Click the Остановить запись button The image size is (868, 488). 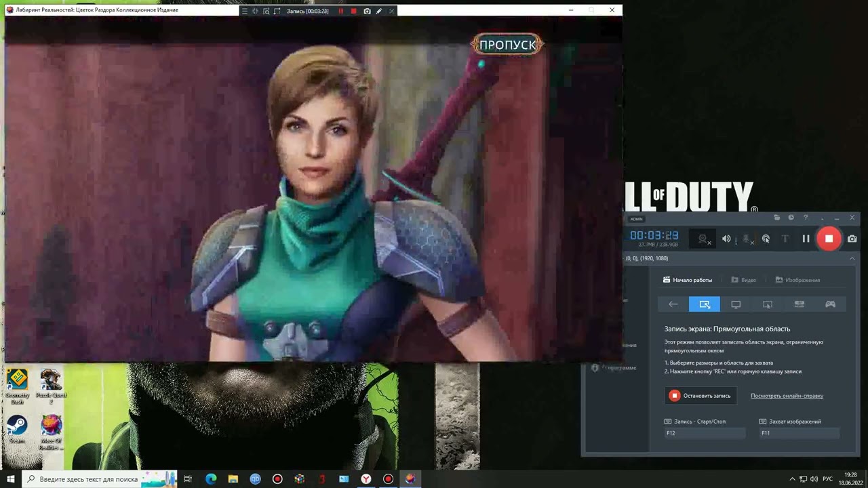click(701, 396)
